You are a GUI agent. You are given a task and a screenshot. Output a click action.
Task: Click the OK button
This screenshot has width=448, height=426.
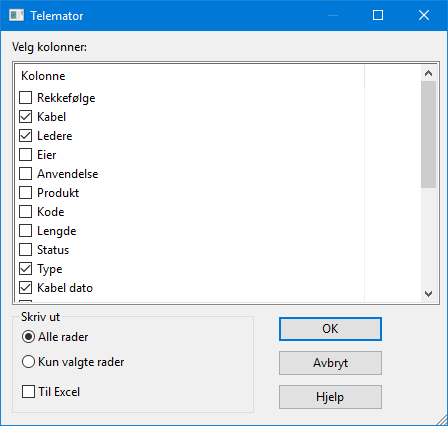[x=330, y=329]
